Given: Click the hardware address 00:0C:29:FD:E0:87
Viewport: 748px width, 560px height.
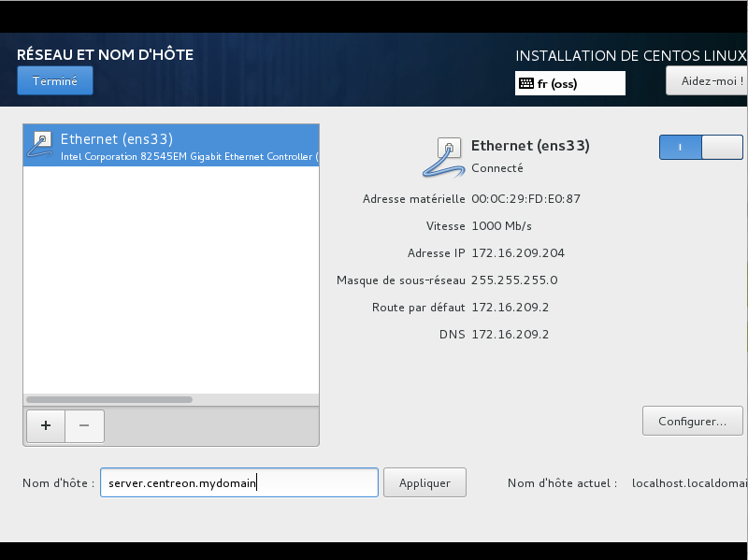Looking at the screenshot, I should 525,199.
